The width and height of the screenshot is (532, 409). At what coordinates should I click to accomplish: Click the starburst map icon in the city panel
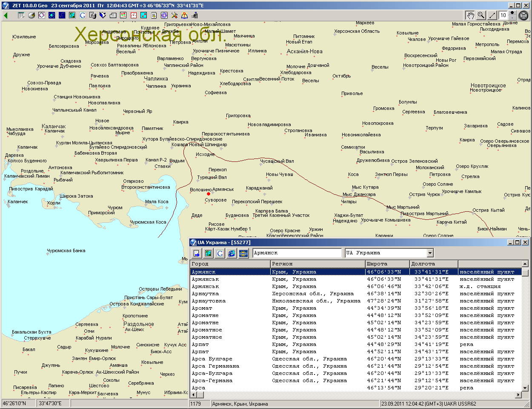coord(243,253)
